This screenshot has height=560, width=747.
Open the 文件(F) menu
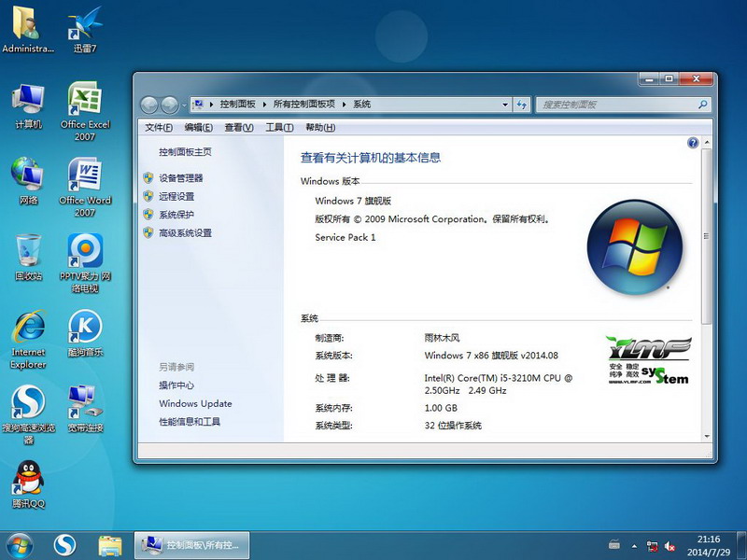click(159, 127)
